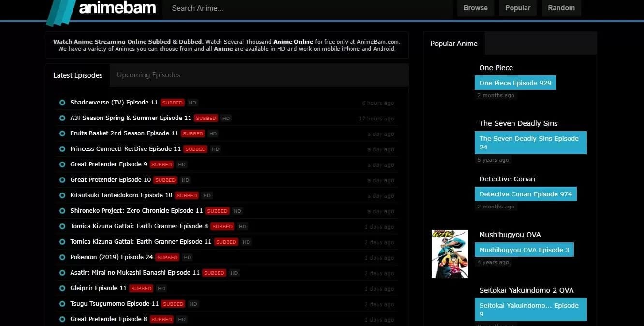644x326 pixels.
Task: Click the bullet icon beside Shironeko Project: Zero Chronicle
Action: click(62, 211)
